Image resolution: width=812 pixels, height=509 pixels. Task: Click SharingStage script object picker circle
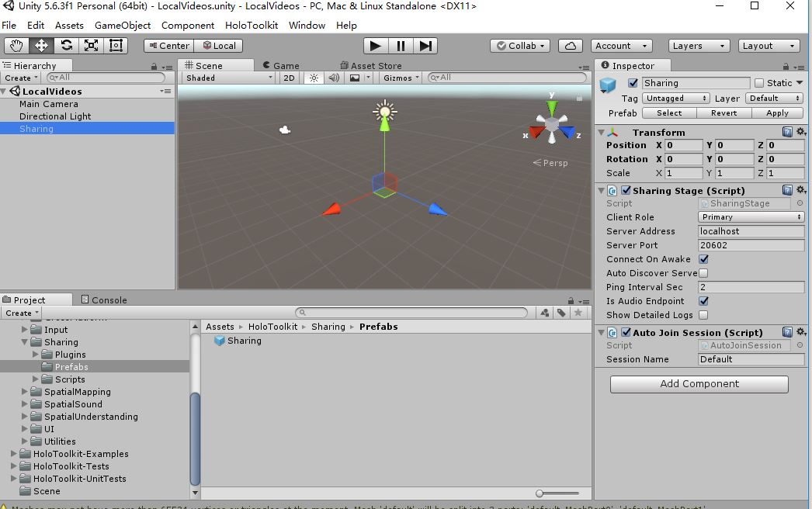[800, 203]
